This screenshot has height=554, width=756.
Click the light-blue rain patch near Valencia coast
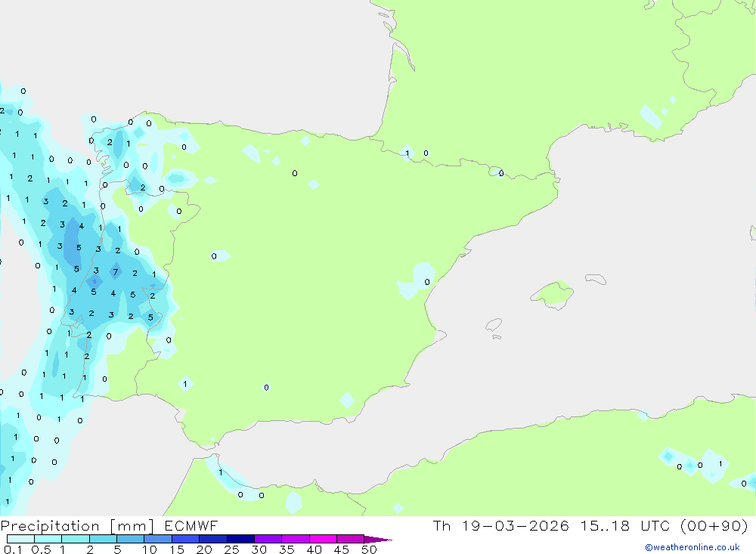[414, 280]
